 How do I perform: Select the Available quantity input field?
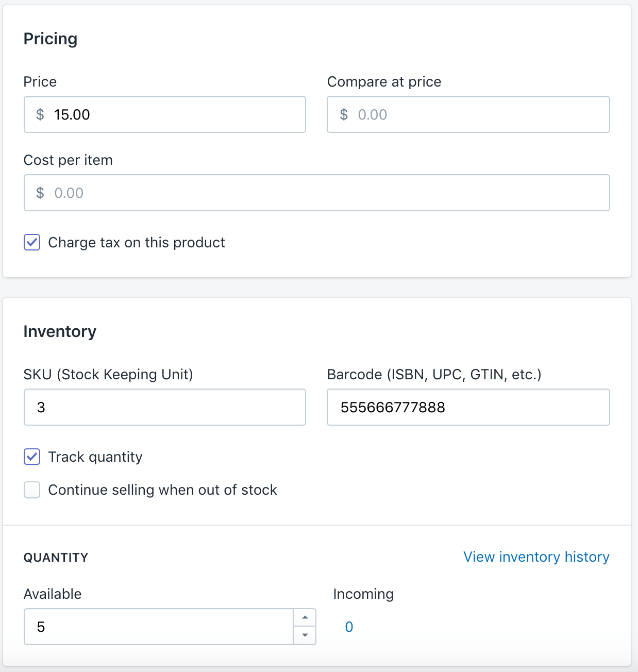[x=159, y=627]
